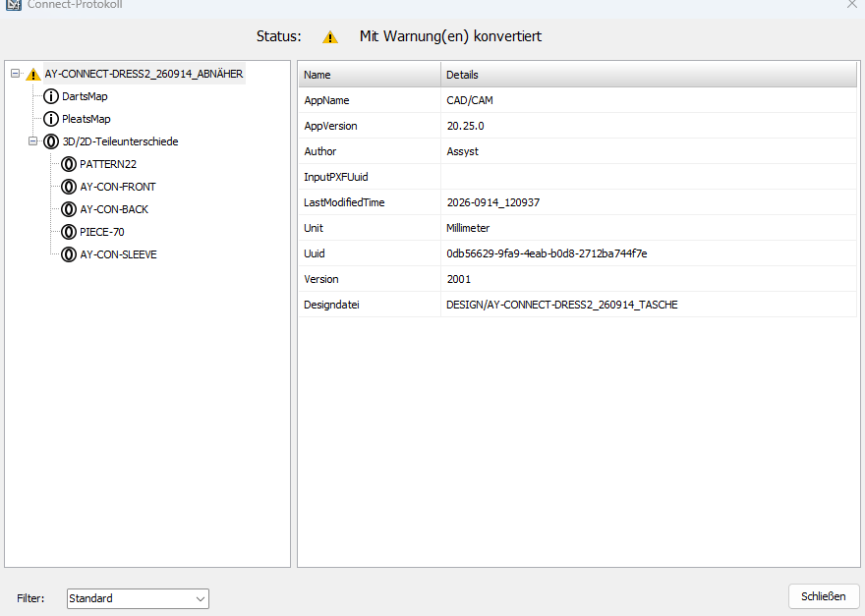Select the Uuid row in details table

[x=578, y=253]
